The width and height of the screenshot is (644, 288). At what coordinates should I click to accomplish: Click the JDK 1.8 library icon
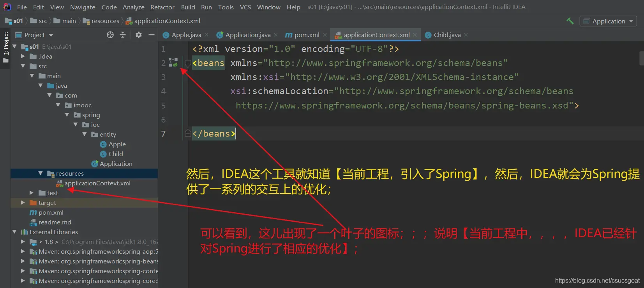[33, 242]
